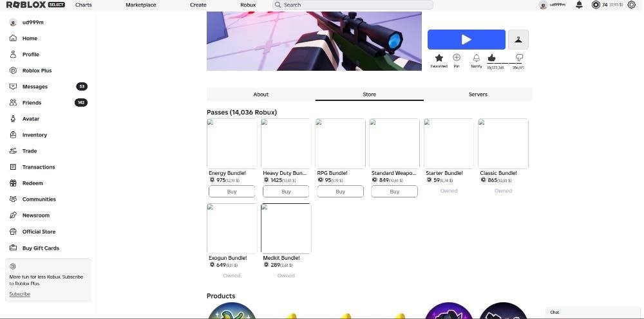Image resolution: width=644 pixels, height=319 pixels.
Task: Buy the RPG Bundle pass
Action: coord(340,192)
